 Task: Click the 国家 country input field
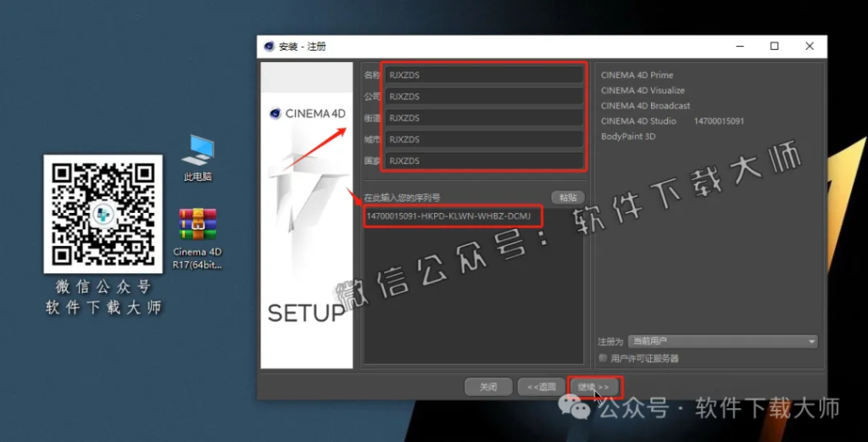tap(484, 160)
